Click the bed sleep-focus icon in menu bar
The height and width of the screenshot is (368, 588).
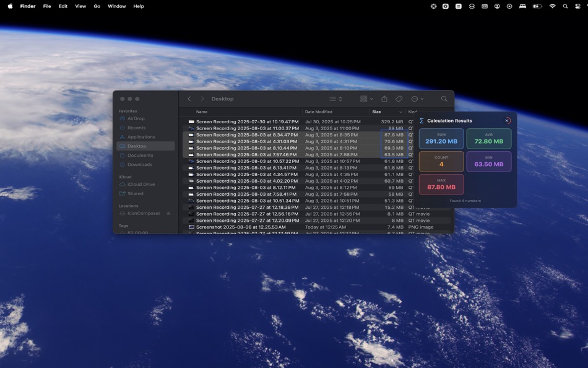pos(522,6)
